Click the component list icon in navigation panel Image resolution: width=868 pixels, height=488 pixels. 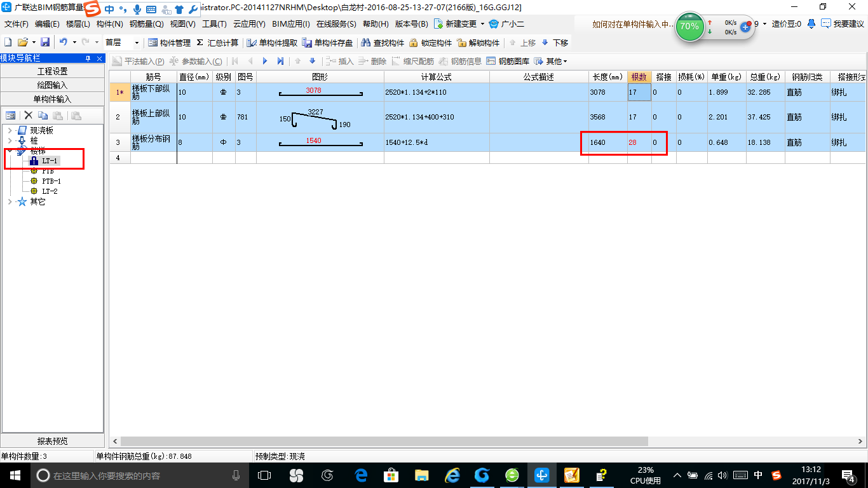[10, 115]
